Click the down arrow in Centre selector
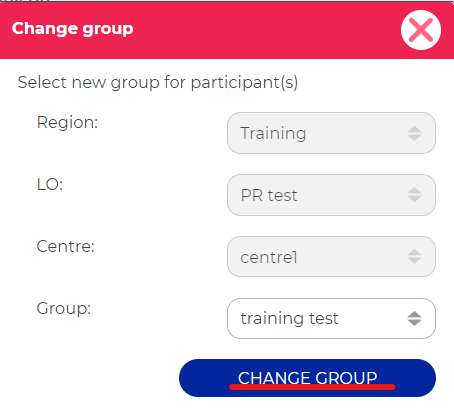454x412 pixels. click(414, 261)
